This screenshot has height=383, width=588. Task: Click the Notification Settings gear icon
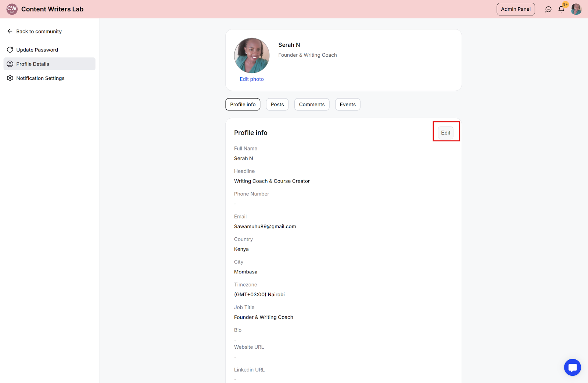(10, 78)
